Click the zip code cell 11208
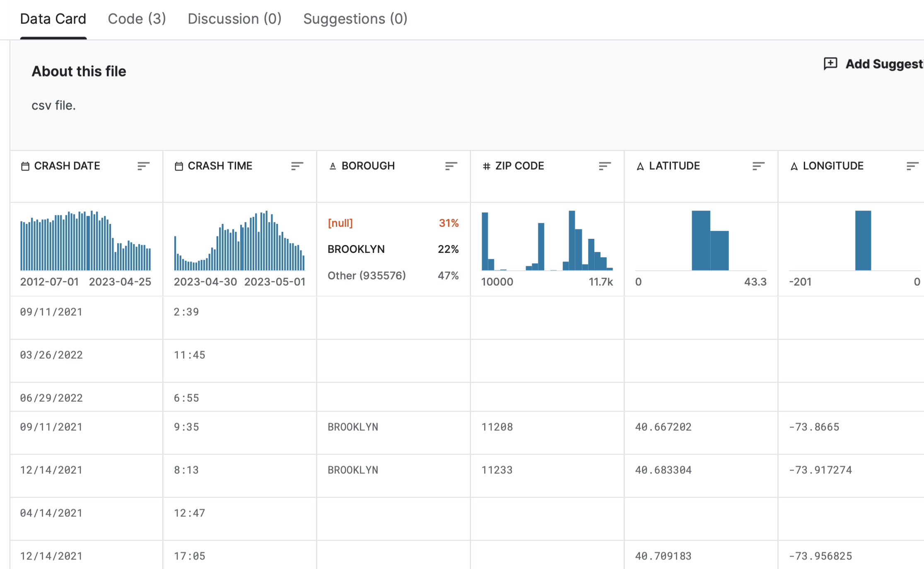Screen dimensions: 924x569 (x=497, y=427)
